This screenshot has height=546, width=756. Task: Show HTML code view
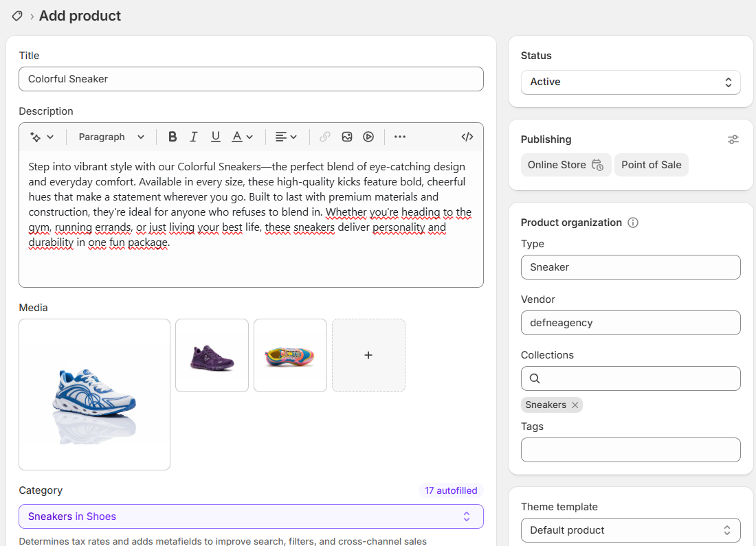coord(467,137)
